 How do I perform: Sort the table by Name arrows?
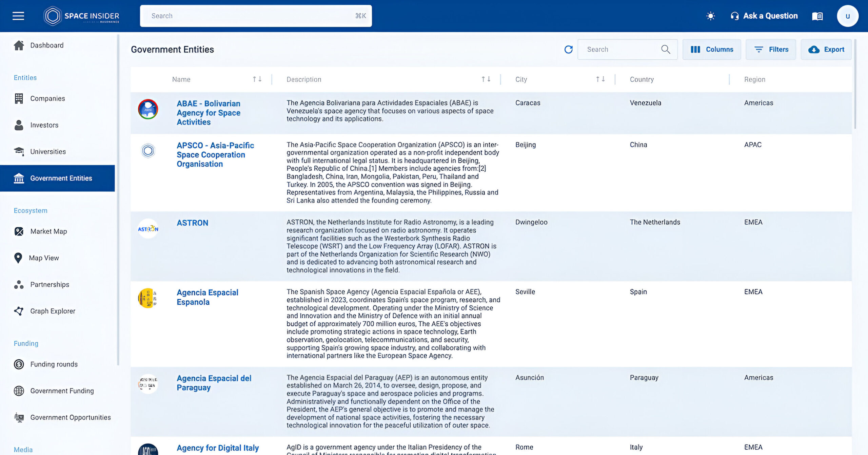tap(257, 79)
